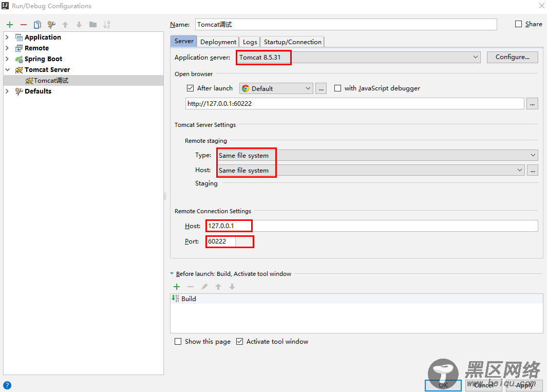Expand the Remote tree node
The image size is (547, 392).
click(x=7, y=48)
